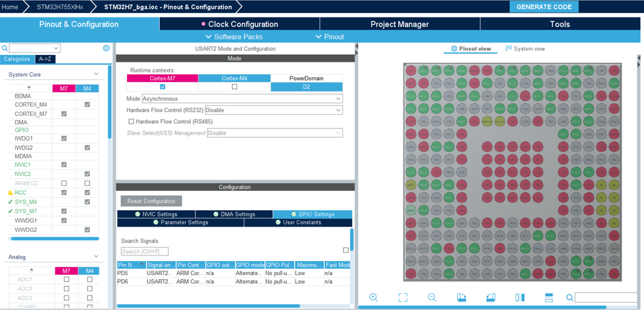The image size is (644, 310).
Task: Toggle the ADC1 M7 checkbox
Action: click(66, 279)
